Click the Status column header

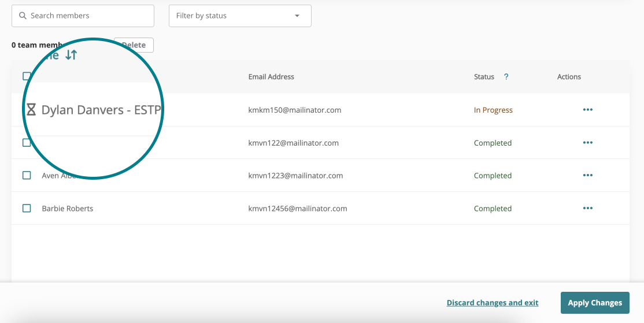point(484,77)
